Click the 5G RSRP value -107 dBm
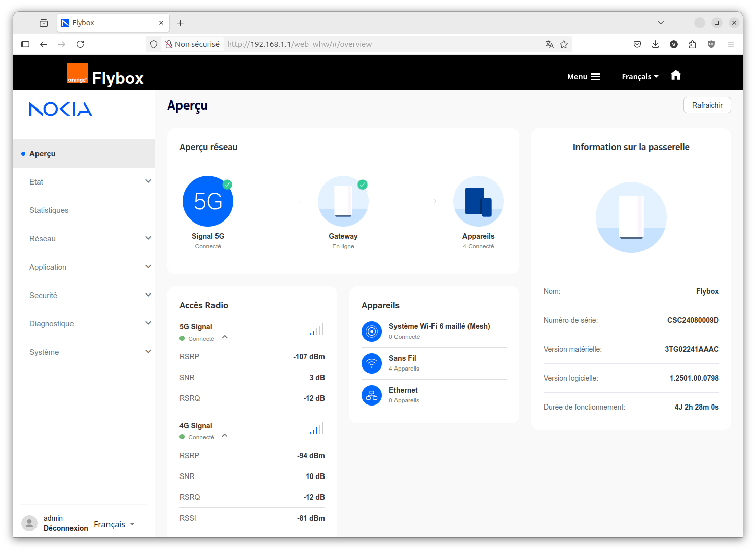Viewport: 756px width, 552px height. (x=309, y=357)
